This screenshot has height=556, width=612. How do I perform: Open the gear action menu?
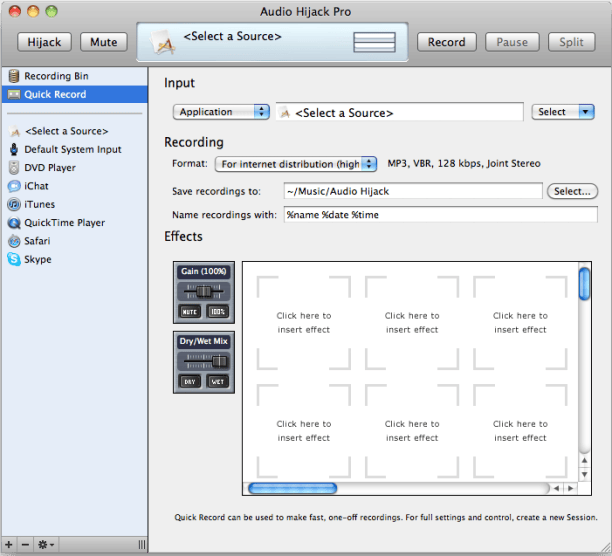(x=46, y=544)
